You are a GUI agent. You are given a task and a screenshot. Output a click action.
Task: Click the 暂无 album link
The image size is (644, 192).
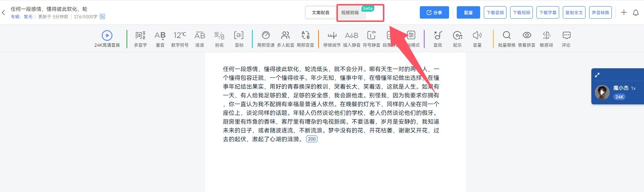coord(28,17)
